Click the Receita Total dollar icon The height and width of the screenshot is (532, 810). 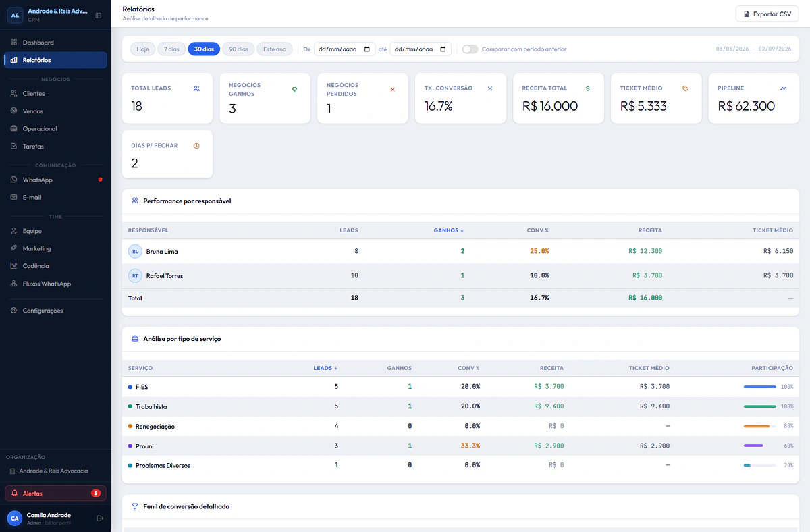pos(587,88)
